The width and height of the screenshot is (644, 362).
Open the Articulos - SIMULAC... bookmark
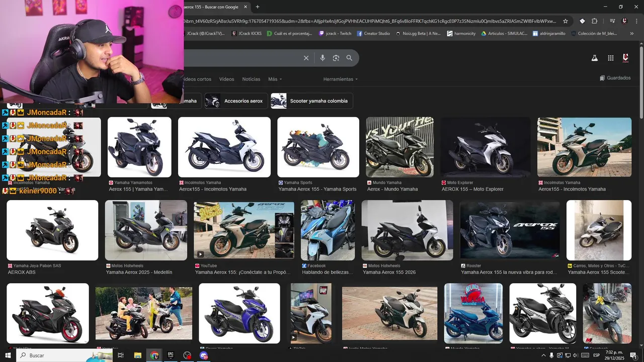pos(504,34)
